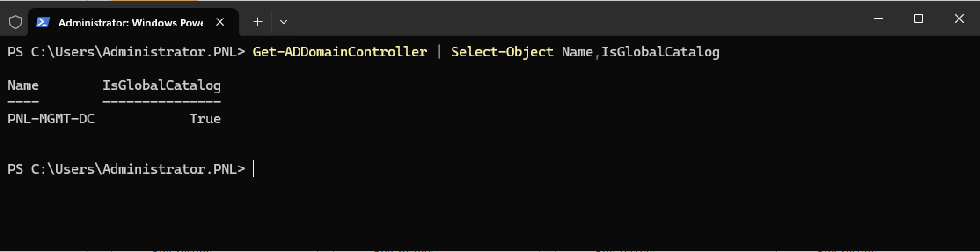980x252 pixels.
Task: Click the administrator shield icon
Action: tap(15, 22)
